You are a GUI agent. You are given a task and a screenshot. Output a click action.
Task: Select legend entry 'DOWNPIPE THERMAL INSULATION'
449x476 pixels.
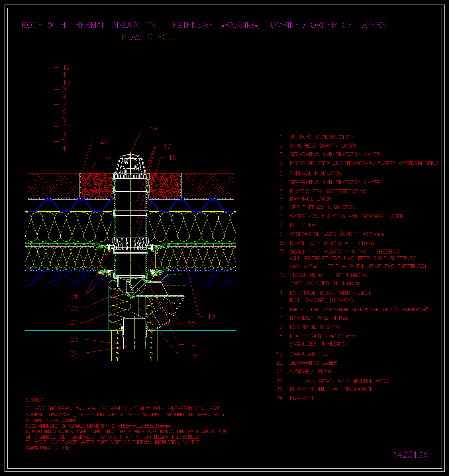point(330,389)
